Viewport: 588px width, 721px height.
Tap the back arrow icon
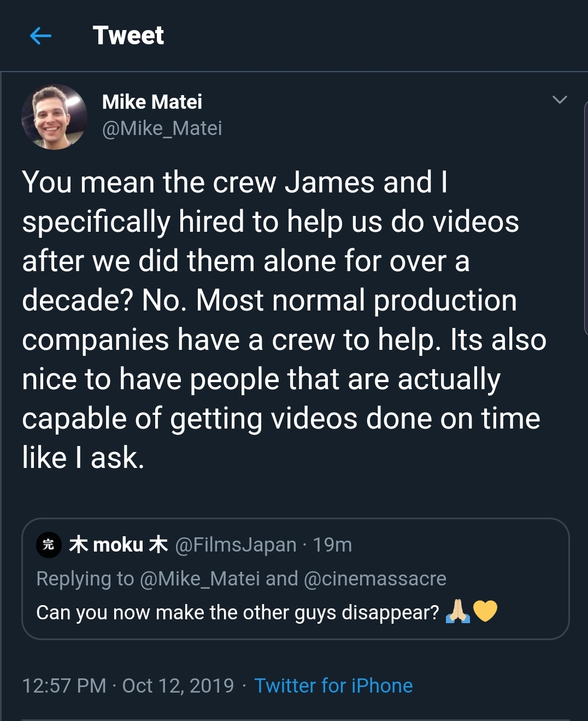(40, 36)
